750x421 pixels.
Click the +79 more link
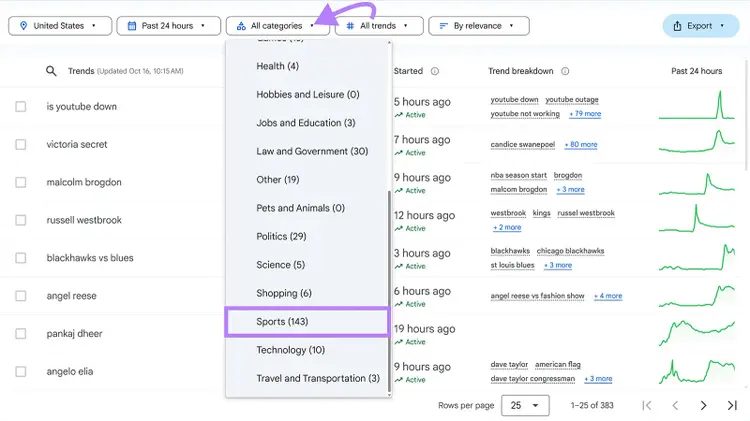[x=585, y=114]
